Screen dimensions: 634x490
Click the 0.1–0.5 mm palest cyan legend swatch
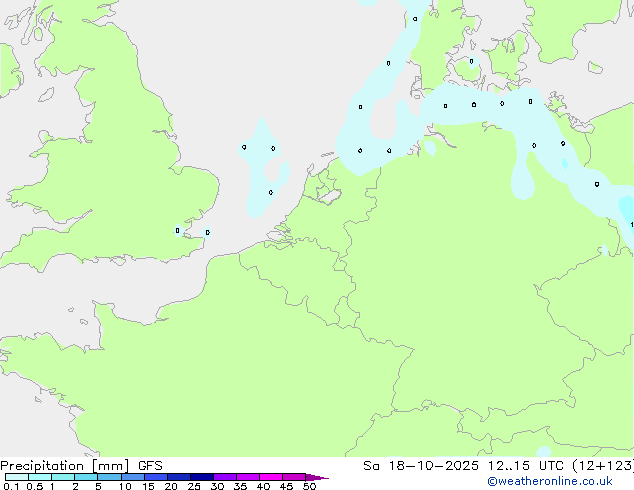(x=17, y=477)
